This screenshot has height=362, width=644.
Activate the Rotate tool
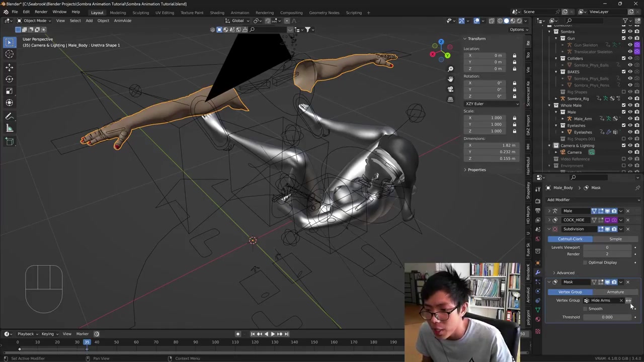coord(9,79)
